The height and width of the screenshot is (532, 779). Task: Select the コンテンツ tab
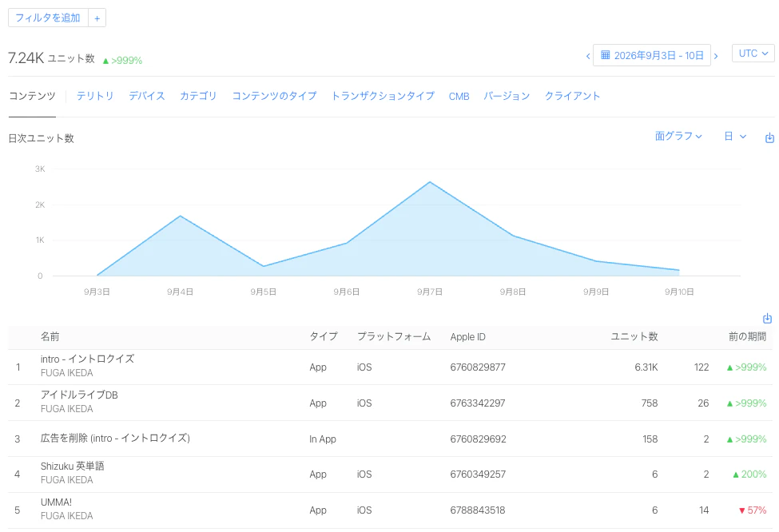pos(32,96)
